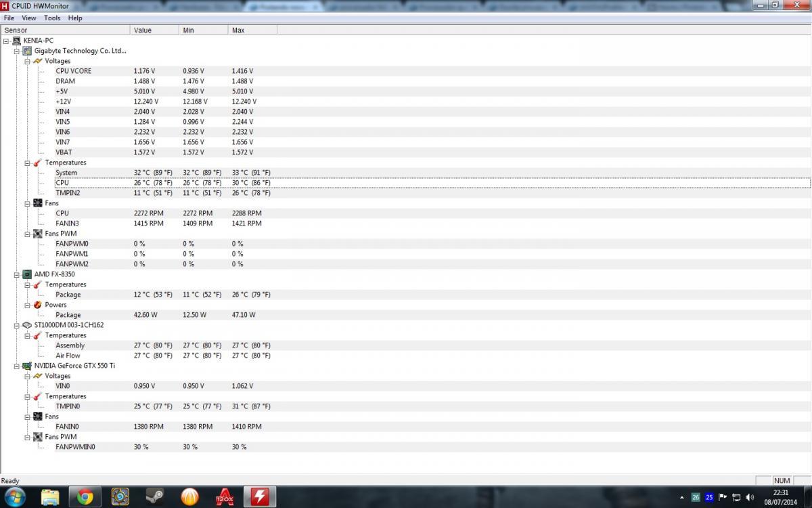Click the 2272 RPM CPU fan value
The height and width of the screenshot is (508, 812).
click(x=149, y=213)
